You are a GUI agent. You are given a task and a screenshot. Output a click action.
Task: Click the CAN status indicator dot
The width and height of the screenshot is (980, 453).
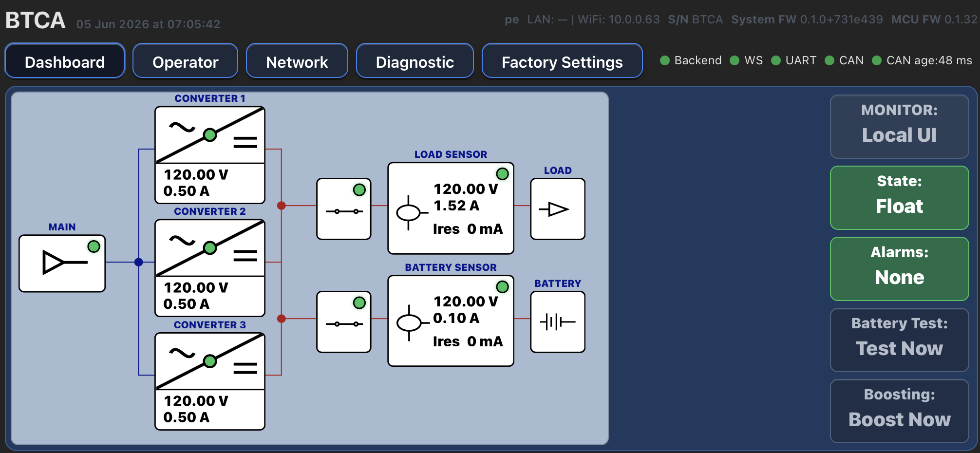click(829, 60)
